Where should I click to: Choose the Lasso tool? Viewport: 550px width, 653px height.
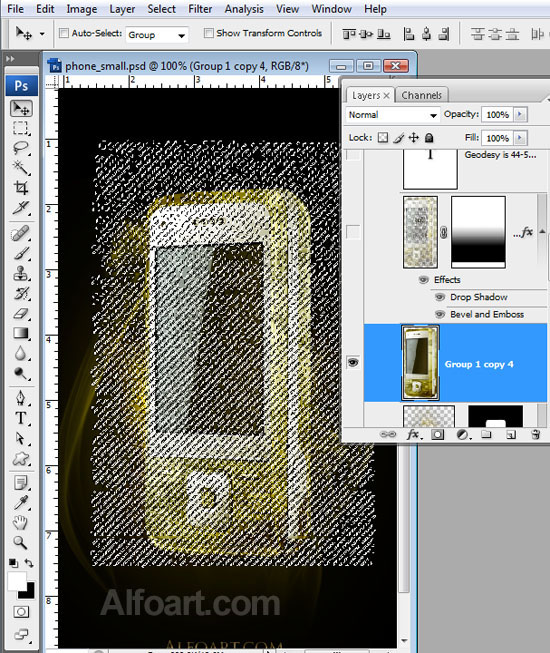click(x=20, y=148)
